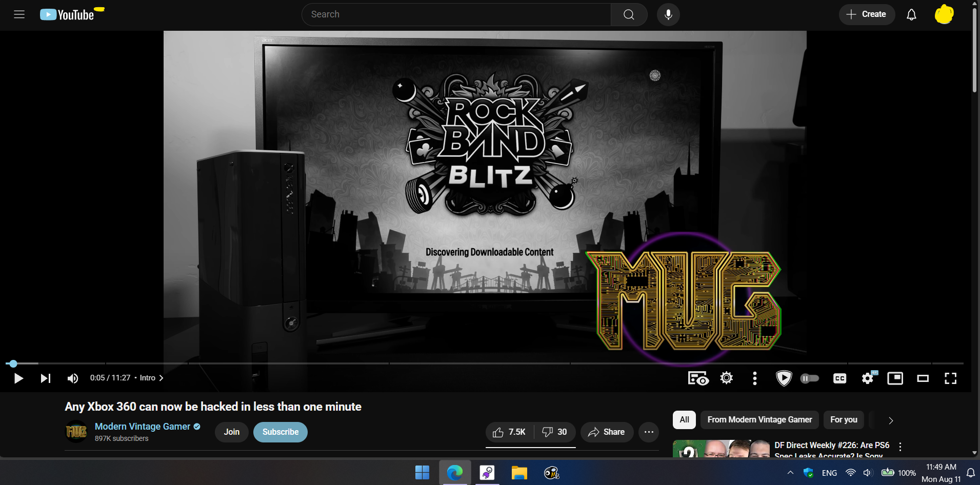980x485 pixels.
Task: Open the 4K player settings gear
Action: click(x=868, y=378)
